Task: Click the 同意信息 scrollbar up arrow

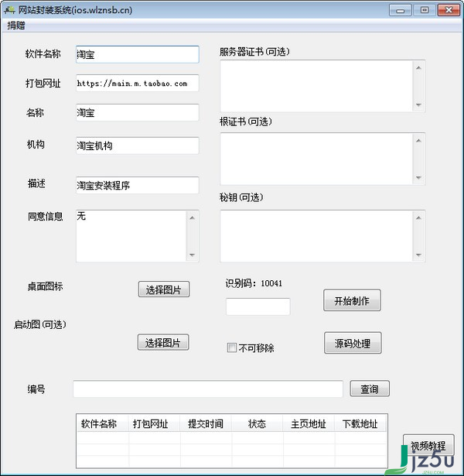Action: coord(193,217)
